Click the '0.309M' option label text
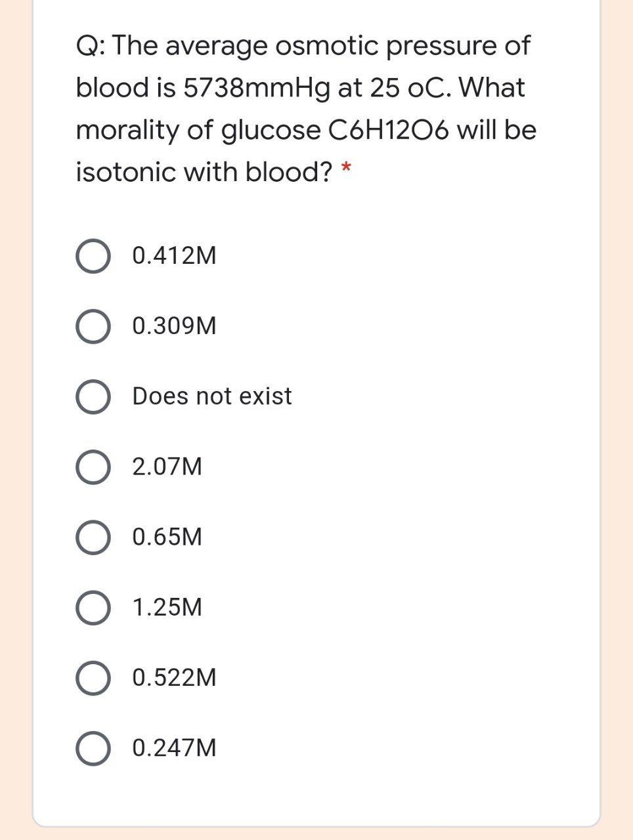633x840 pixels. pyautogui.click(x=174, y=326)
